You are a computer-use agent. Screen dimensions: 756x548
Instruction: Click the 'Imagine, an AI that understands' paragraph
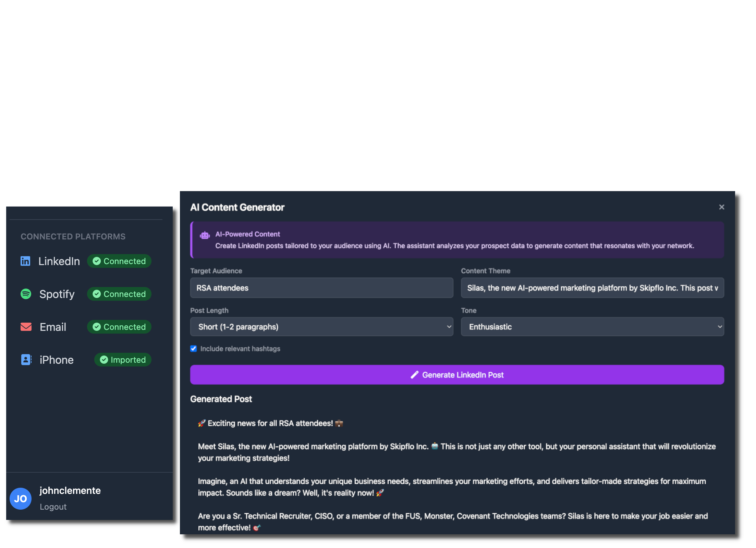pyautogui.click(x=452, y=487)
